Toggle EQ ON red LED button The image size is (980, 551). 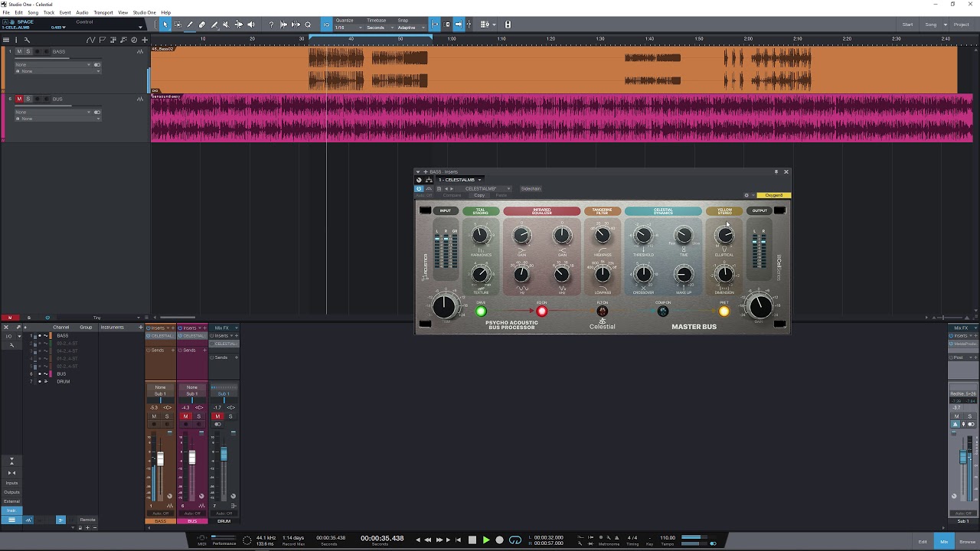point(542,311)
